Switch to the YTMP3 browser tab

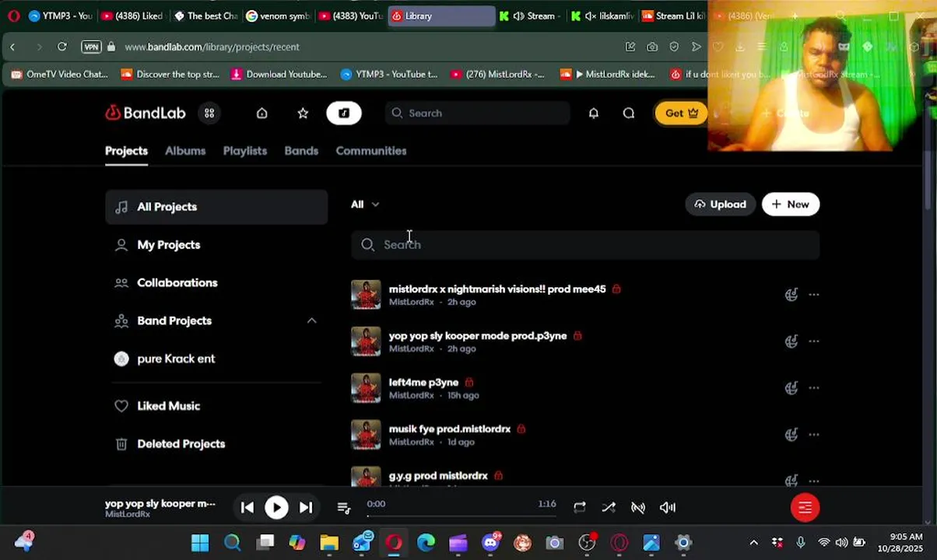pos(60,16)
